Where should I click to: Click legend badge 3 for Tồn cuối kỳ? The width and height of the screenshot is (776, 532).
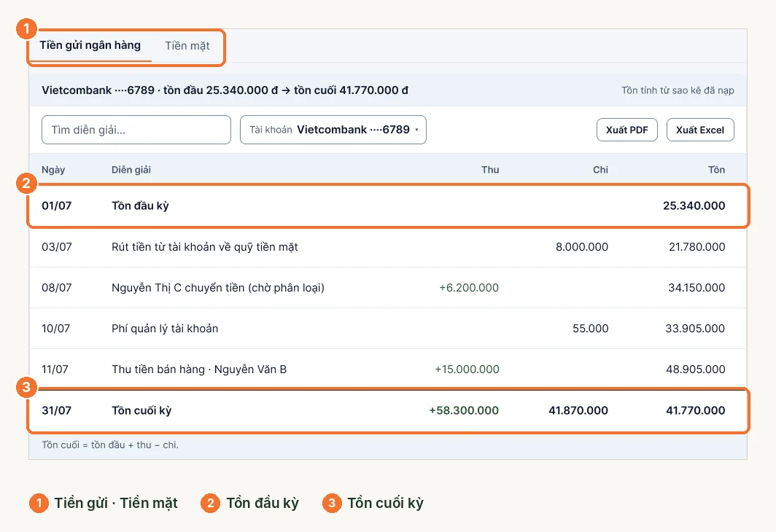pos(332,504)
